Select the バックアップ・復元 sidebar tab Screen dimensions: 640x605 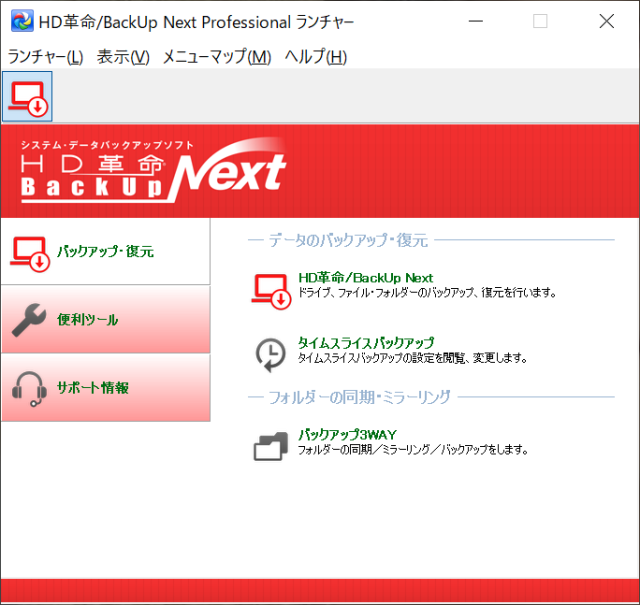coord(106,251)
